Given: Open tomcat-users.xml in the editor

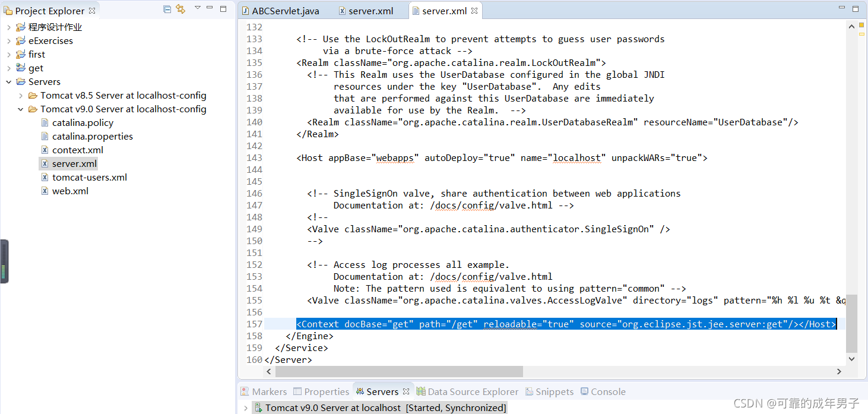Looking at the screenshot, I should (x=89, y=177).
